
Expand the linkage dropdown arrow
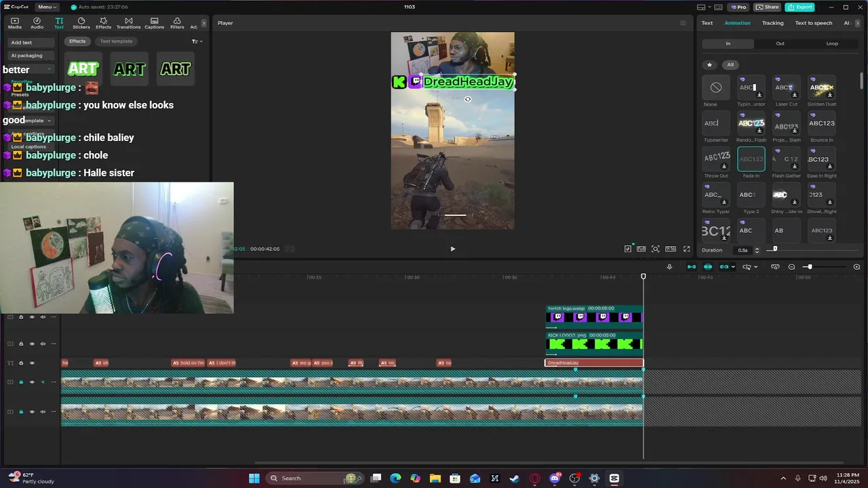click(733, 267)
